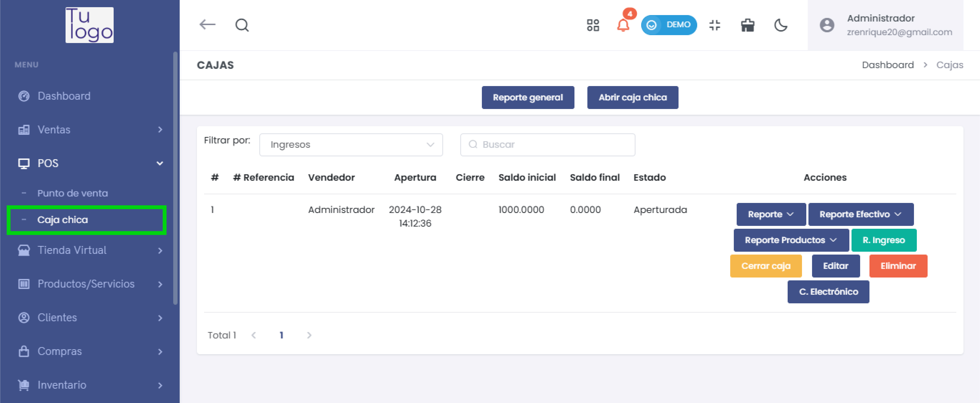
Task: Open the Administrador user avatar menu
Action: click(x=827, y=25)
